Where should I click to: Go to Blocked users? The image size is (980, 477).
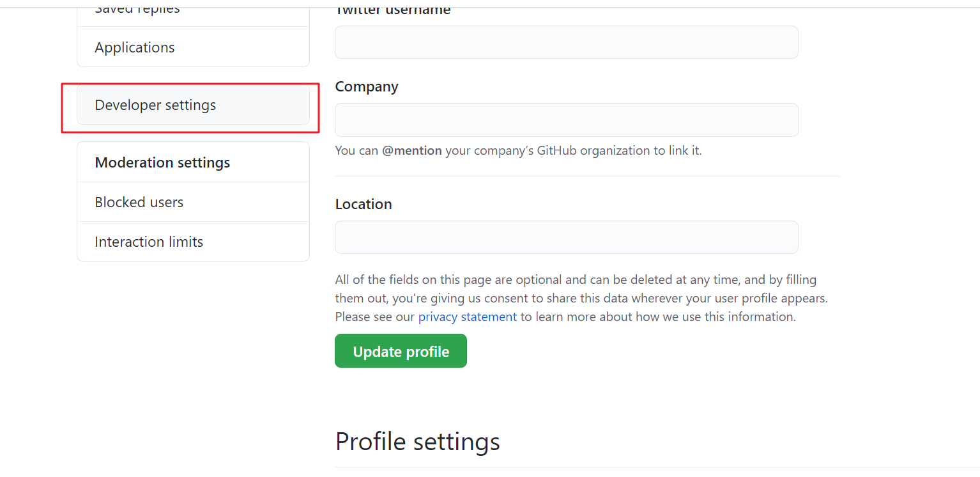[193, 202]
